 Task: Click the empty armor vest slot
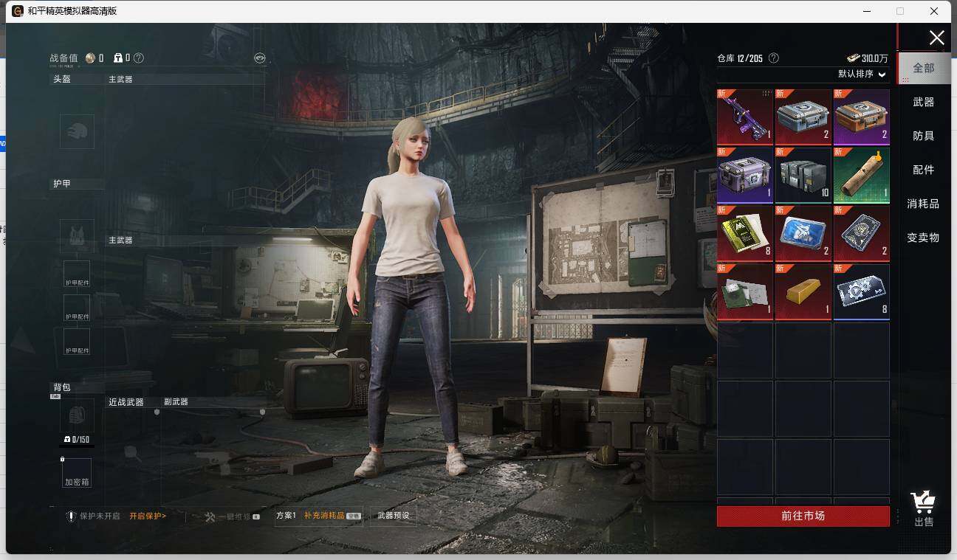click(77, 236)
